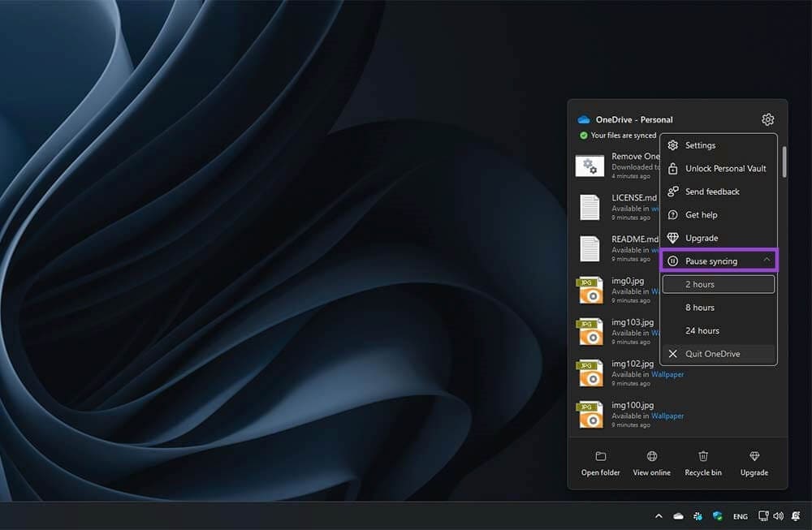Image resolution: width=812 pixels, height=530 pixels.
Task: Pause syncing for 2 hours
Action: coord(719,284)
